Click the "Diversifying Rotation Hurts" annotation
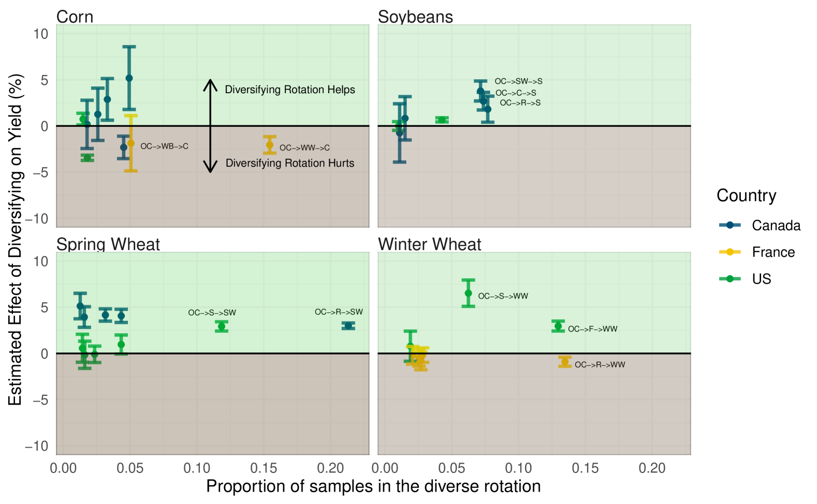This screenshot has width=817, height=504. [290, 163]
